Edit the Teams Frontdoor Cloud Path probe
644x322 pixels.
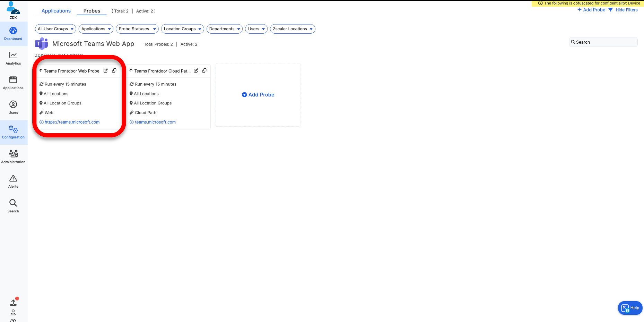pyautogui.click(x=196, y=70)
